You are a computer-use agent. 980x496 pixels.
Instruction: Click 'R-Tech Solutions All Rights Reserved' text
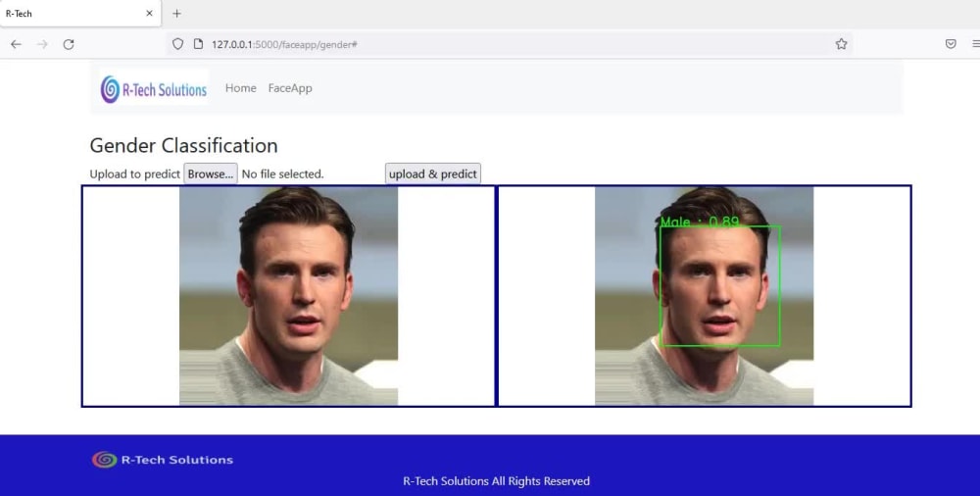point(496,481)
